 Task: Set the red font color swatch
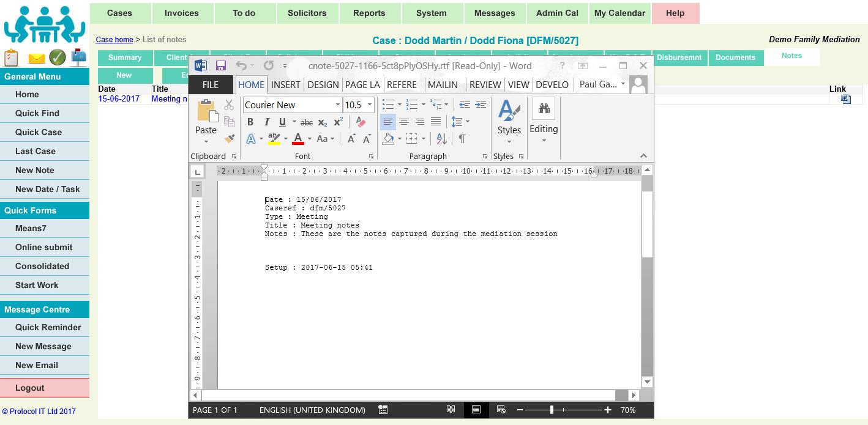[298, 139]
